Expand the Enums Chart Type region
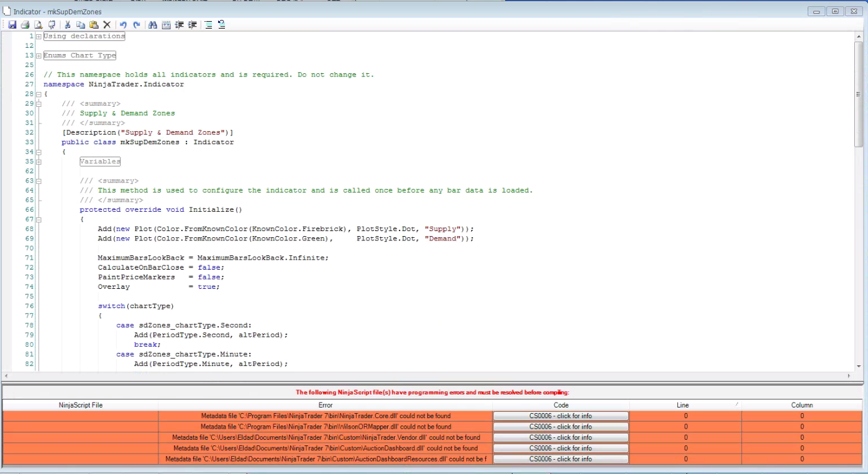This screenshot has height=474, width=868. coord(39,55)
